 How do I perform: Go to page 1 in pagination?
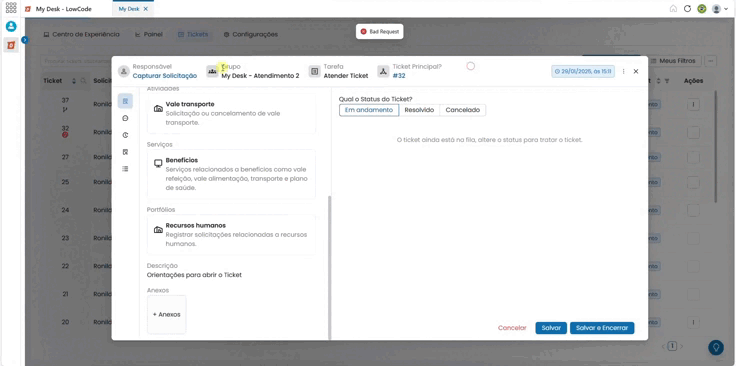click(672, 346)
